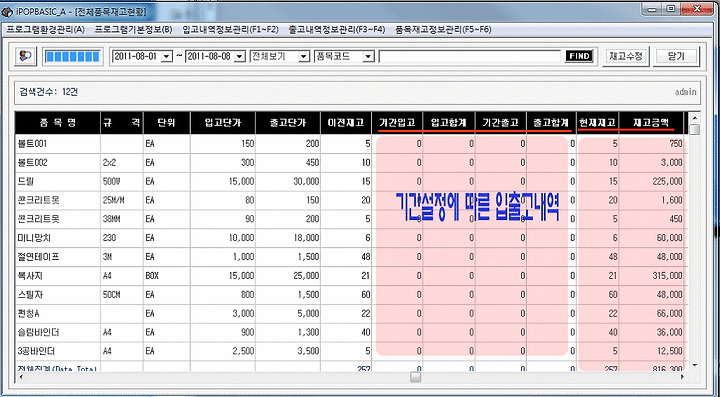
Task: Open the 전체보기 view filter dropdown
Action: [304, 56]
